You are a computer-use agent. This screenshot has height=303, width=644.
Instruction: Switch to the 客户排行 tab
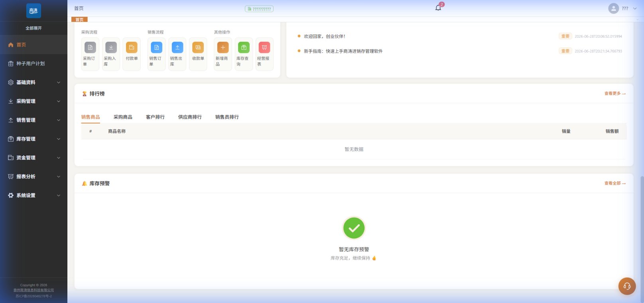(155, 117)
